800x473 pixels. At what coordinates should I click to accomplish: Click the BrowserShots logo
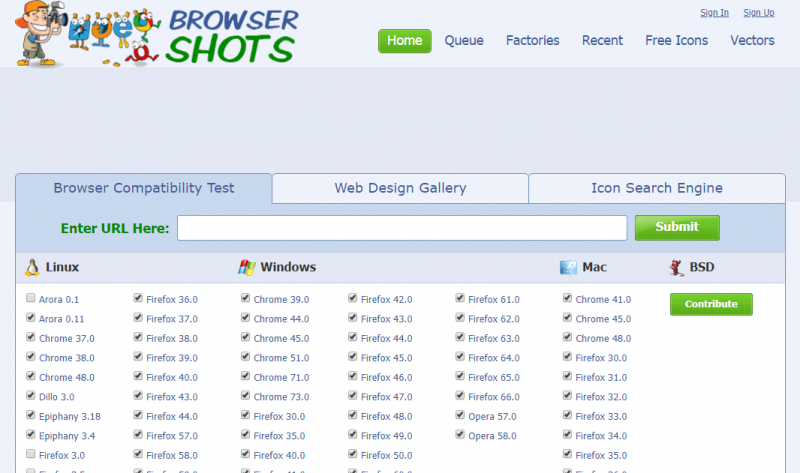pyautogui.click(x=156, y=34)
